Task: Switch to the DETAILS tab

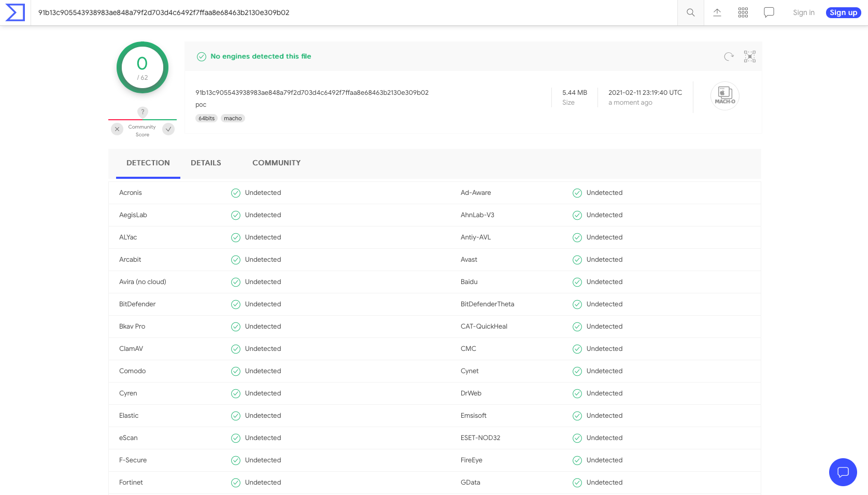Action: pos(206,163)
